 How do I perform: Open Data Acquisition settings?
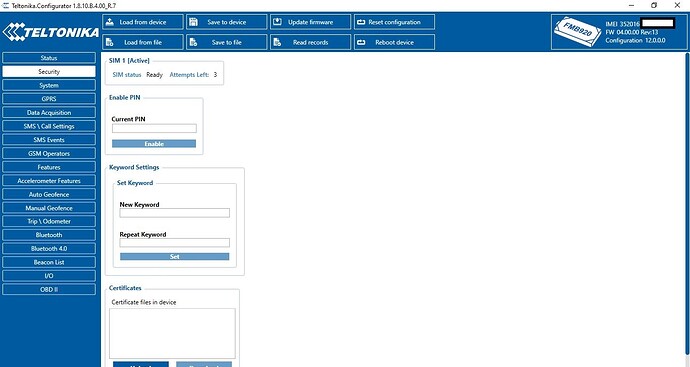point(49,113)
